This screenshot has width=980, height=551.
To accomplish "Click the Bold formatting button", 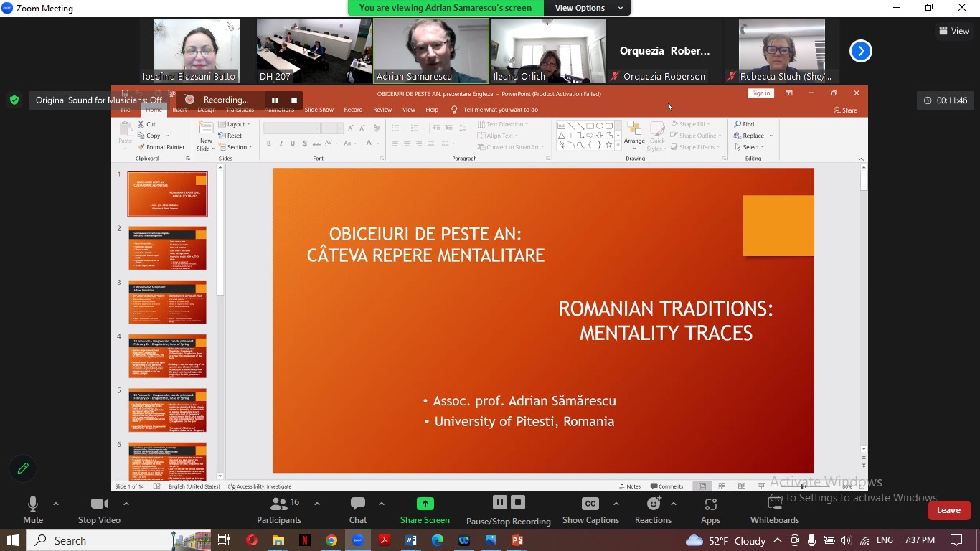I will (269, 143).
